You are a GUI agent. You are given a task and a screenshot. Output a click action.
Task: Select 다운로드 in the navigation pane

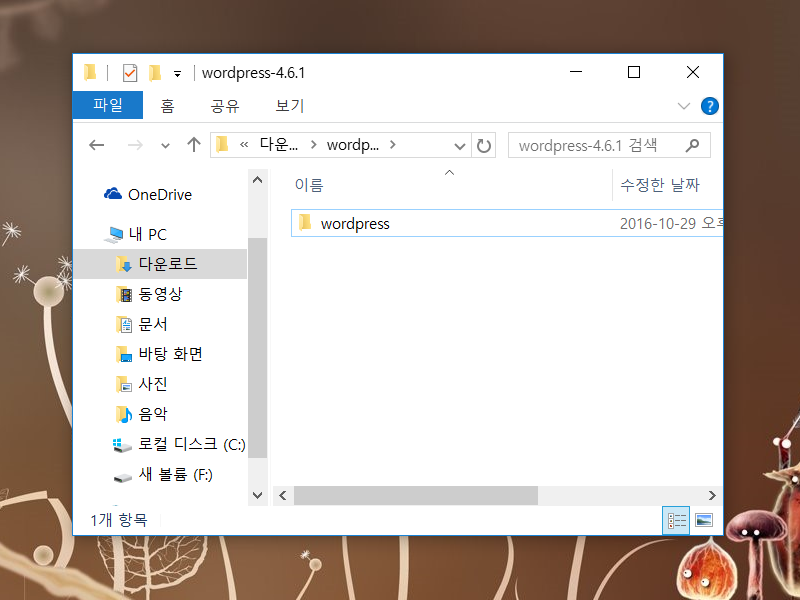pos(160,264)
